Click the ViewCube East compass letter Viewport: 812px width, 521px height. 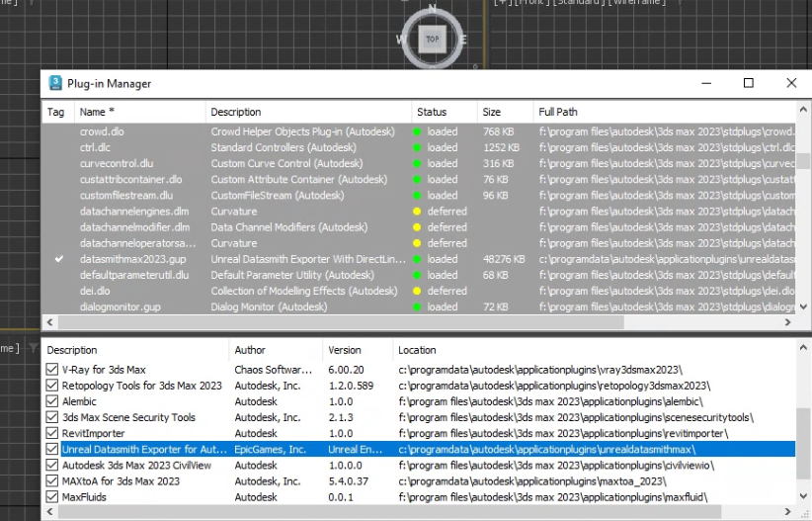pos(463,40)
